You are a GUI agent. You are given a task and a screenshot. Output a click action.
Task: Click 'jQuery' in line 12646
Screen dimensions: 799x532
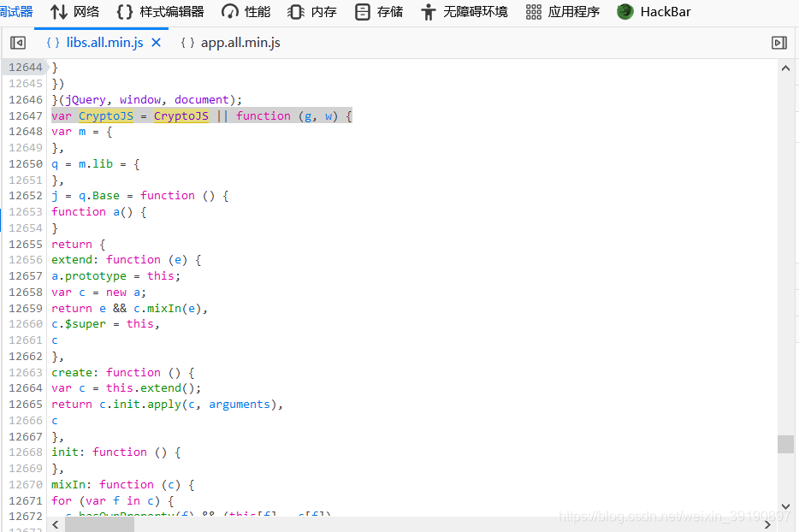pyautogui.click(x=86, y=100)
